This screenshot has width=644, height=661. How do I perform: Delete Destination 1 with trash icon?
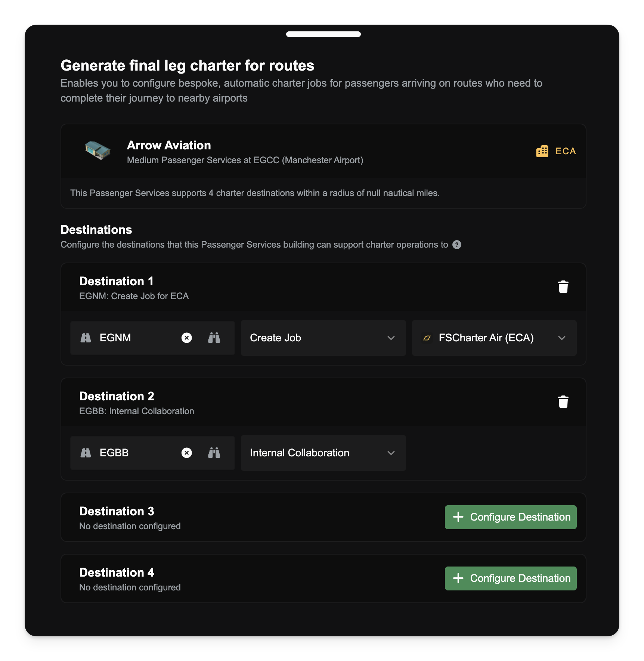(x=563, y=287)
